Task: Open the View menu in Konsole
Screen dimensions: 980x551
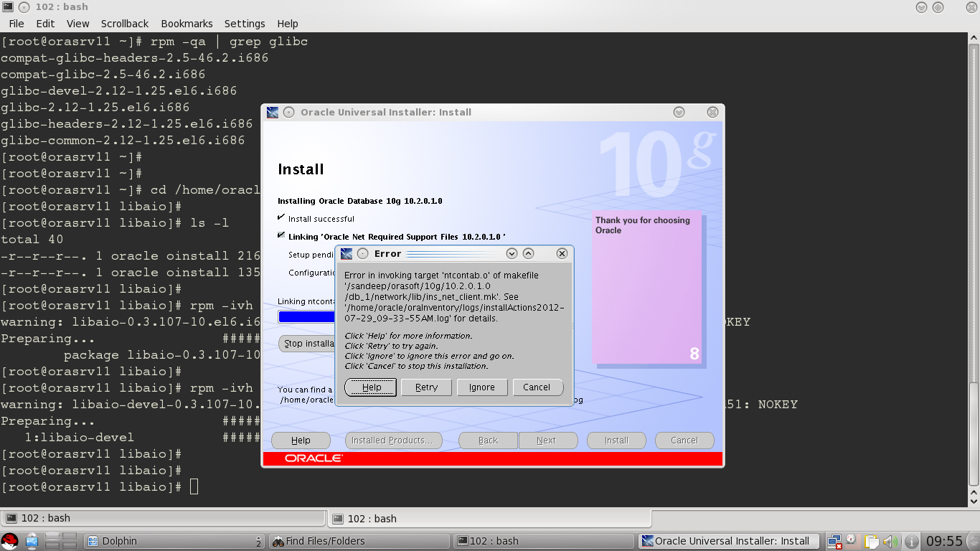Action: [x=77, y=24]
